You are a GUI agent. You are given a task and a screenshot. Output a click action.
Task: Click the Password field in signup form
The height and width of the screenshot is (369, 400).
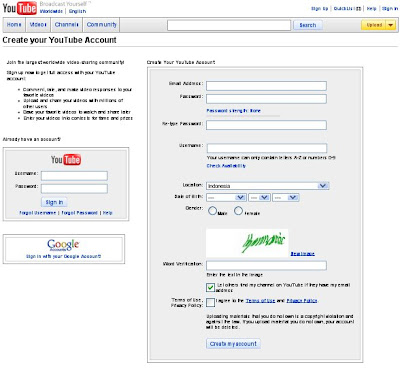[266, 99]
